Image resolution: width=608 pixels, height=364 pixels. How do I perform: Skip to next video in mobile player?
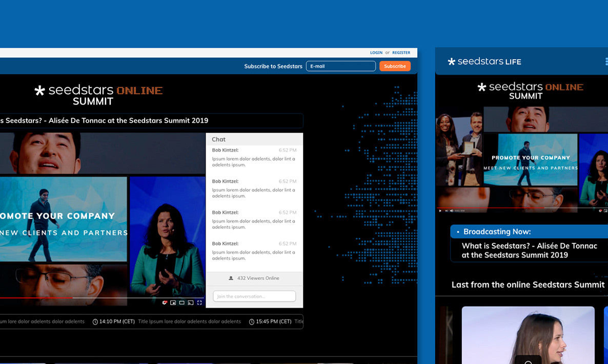(x=447, y=210)
